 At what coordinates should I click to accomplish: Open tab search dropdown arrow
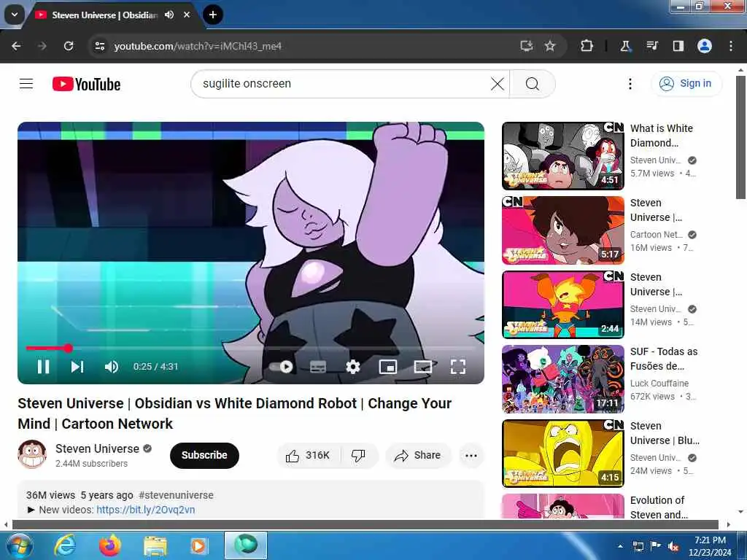coord(15,15)
